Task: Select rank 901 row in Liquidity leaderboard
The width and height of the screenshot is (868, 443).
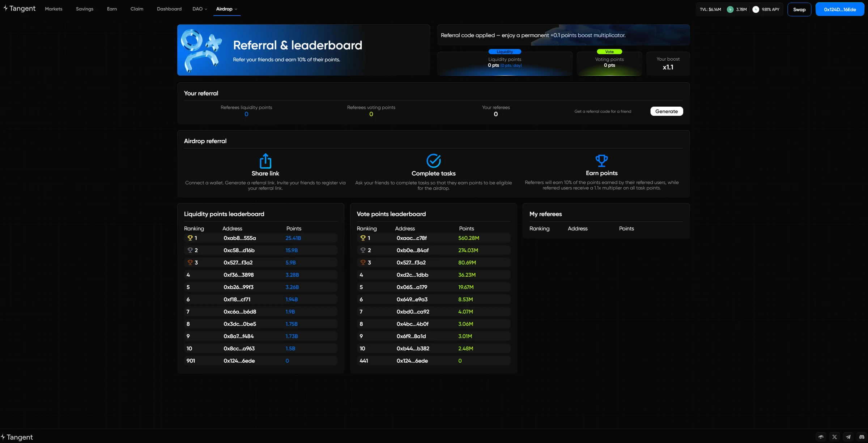Action: tap(261, 361)
